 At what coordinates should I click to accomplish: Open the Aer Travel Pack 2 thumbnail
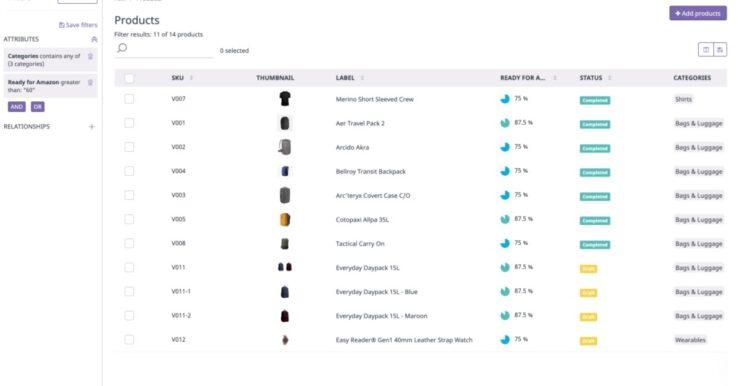click(285, 123)
